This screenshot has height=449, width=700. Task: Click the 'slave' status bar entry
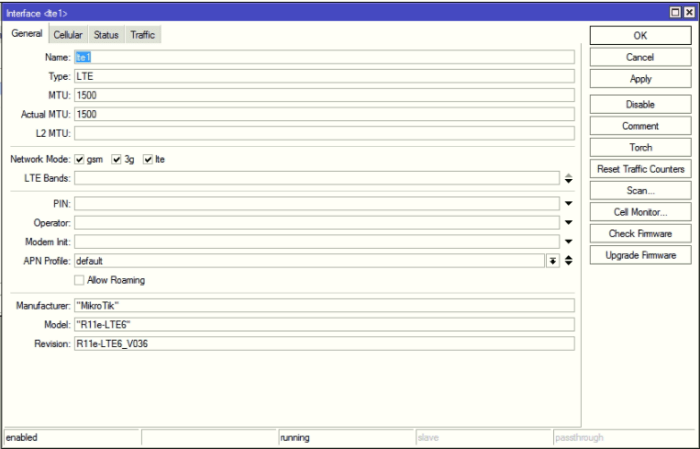[483, 437]
